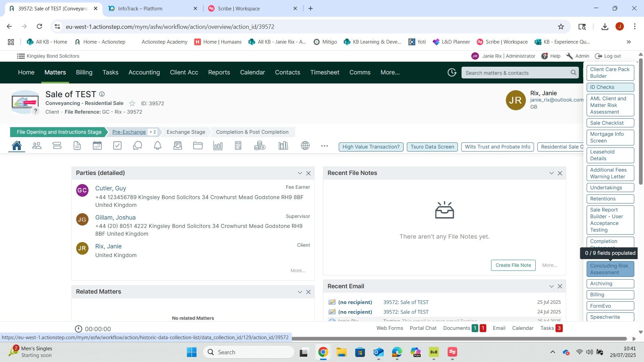Click the bell reminders icon
Screen dimensions: 644x362
point(158,146)
